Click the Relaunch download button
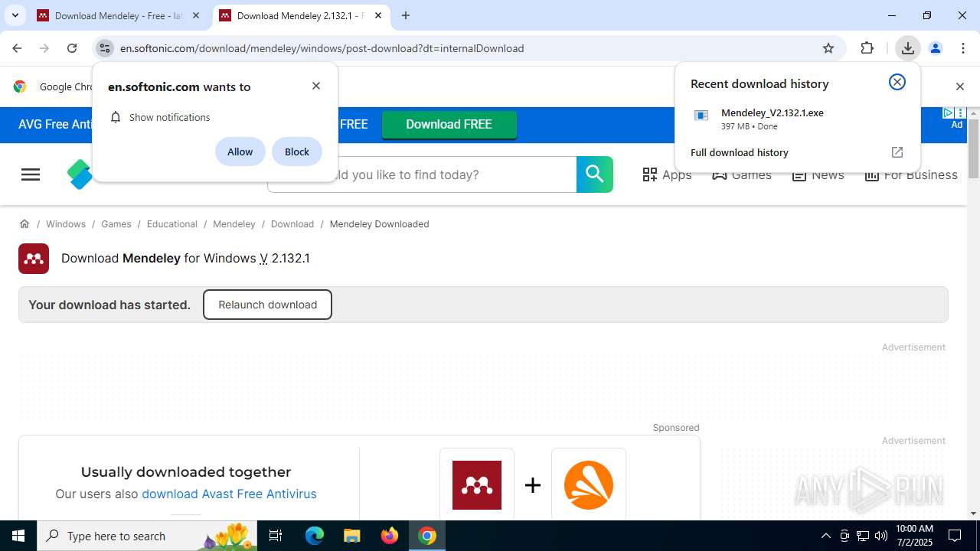 click(x=267, y=305)
